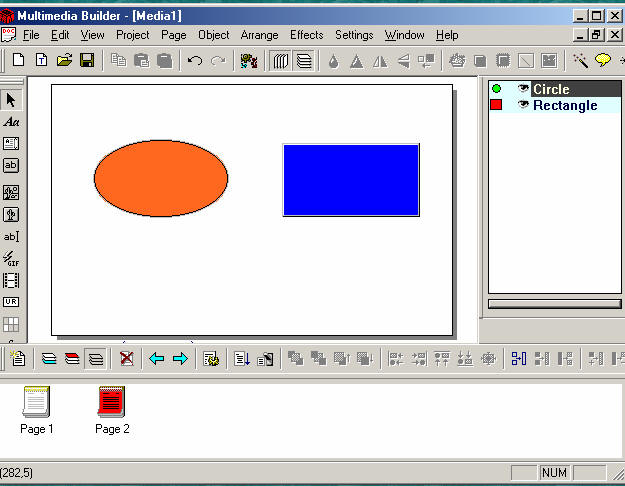Open the Effects menu

pos(307,35)
